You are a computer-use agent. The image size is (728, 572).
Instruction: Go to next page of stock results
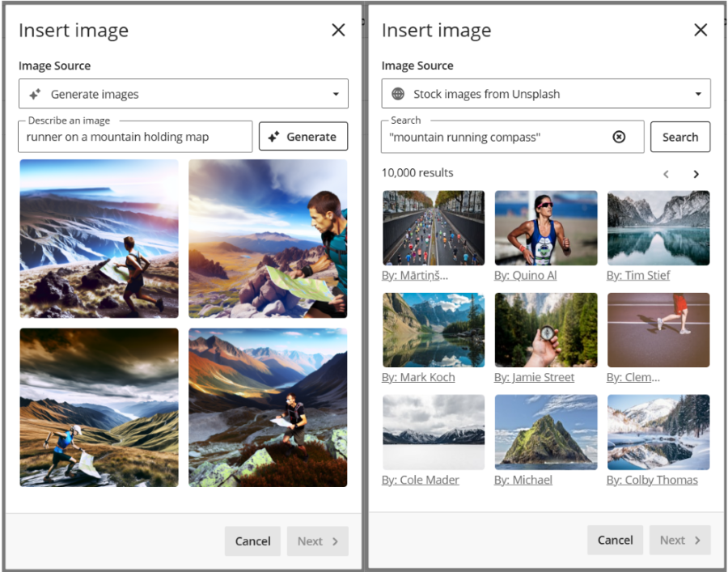tap(696, 174)
